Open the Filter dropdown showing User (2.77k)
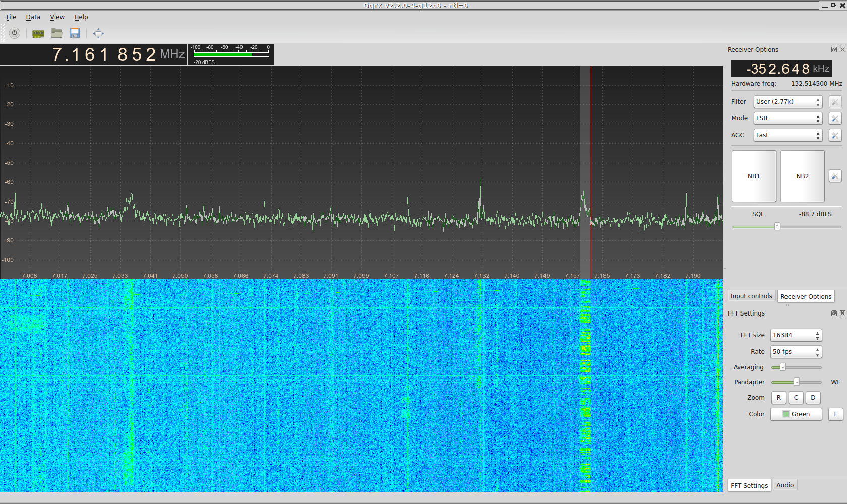This screenshot has width=847, height=504. pos(788,102)
